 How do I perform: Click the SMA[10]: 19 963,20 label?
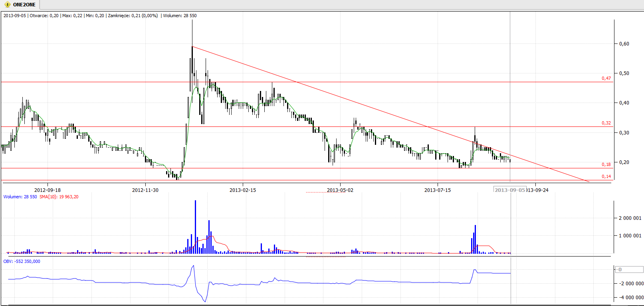pyautogui.click(x=59, y=197)
